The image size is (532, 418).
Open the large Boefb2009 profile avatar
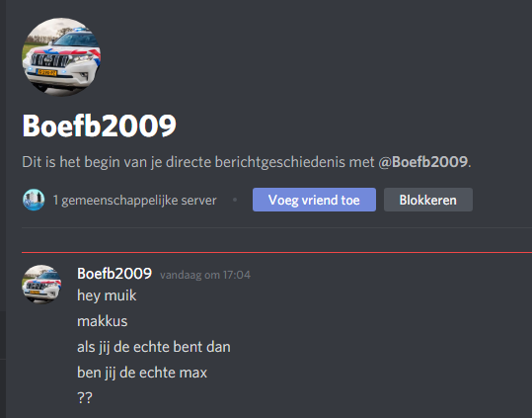coord(61,56)
